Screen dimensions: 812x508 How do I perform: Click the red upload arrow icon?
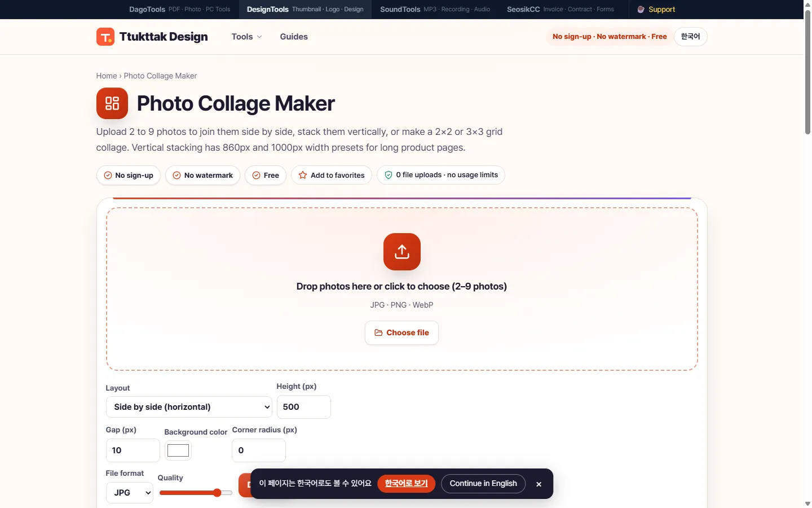(402, 252)
